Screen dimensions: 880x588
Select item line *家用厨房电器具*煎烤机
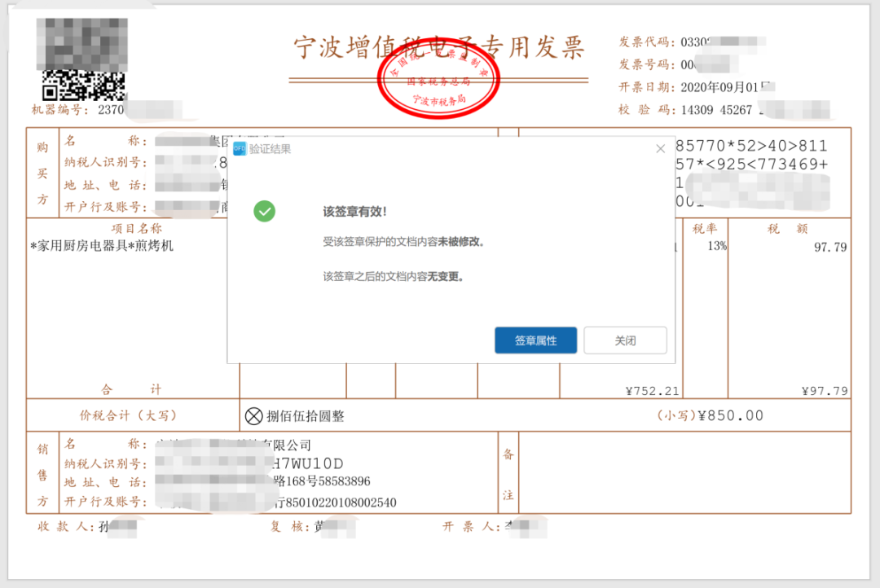tap(103, 245)
